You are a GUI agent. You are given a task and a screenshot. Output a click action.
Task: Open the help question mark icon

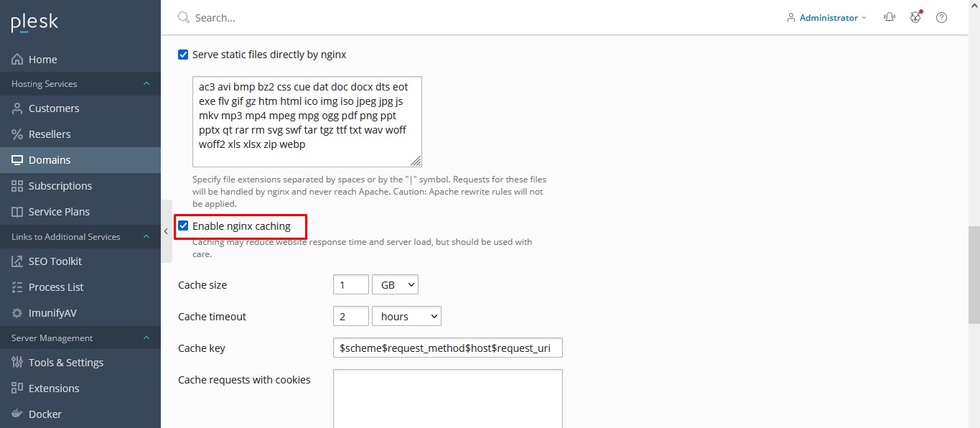[941, 17]
